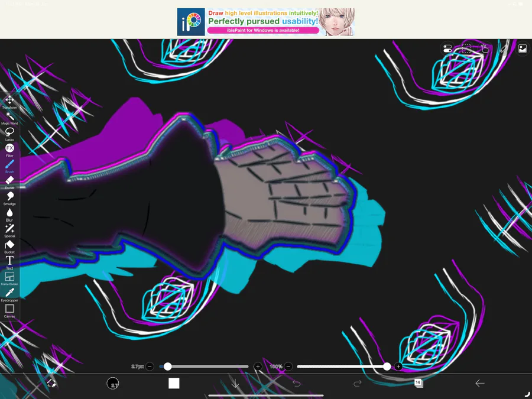Open the ibisPaint for Windows ad banner
532x399 pixels.
click(265, 22)
